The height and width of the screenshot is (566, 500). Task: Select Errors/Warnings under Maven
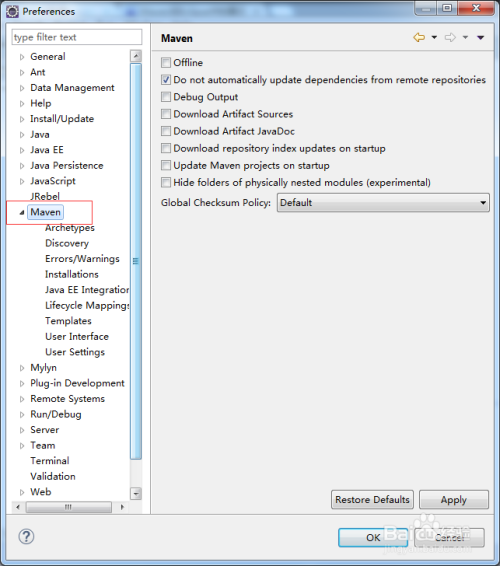coord(82,259)
